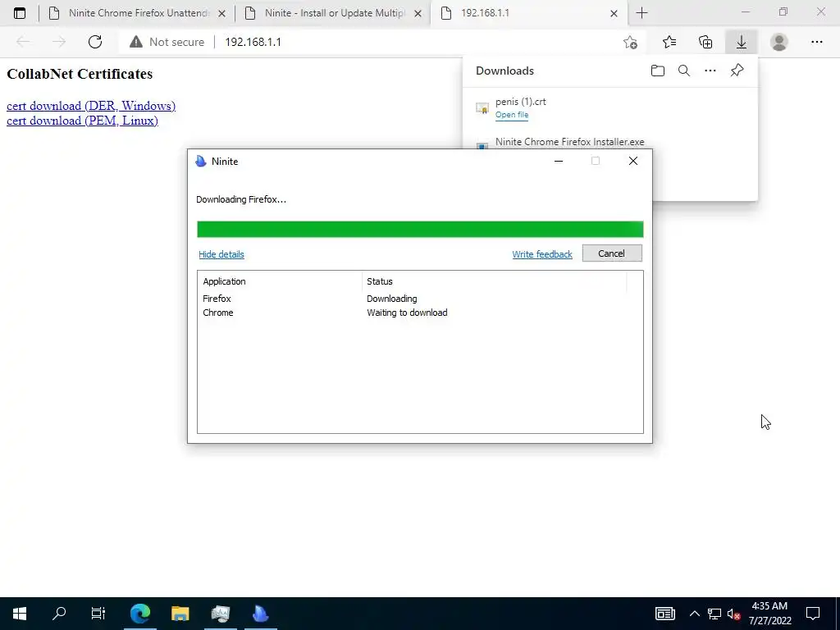This screenshot has width=840, height=630.
Task: Add this page to favorites
Action: (x=631, y=42)
